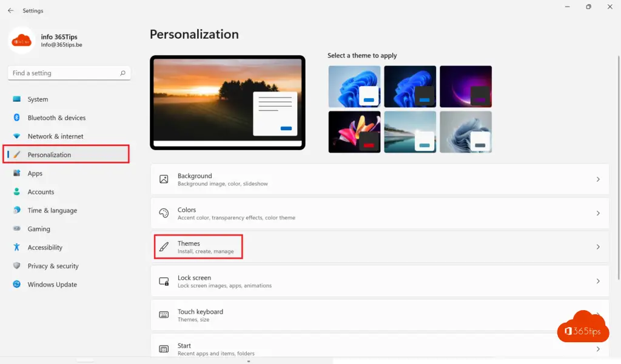The height and width of the screenshot is (364, 621).
Task: Expand the Background settings chevron
Action: pyautogui.click(x=597, y=179)
